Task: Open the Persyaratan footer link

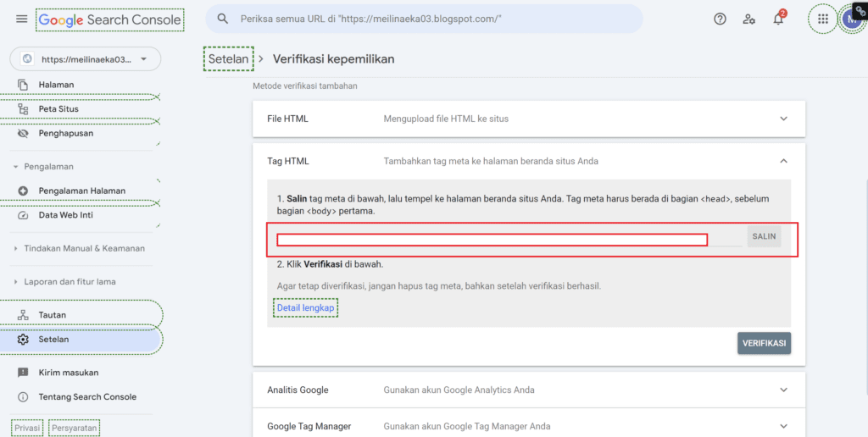Action: coord(75,429)
